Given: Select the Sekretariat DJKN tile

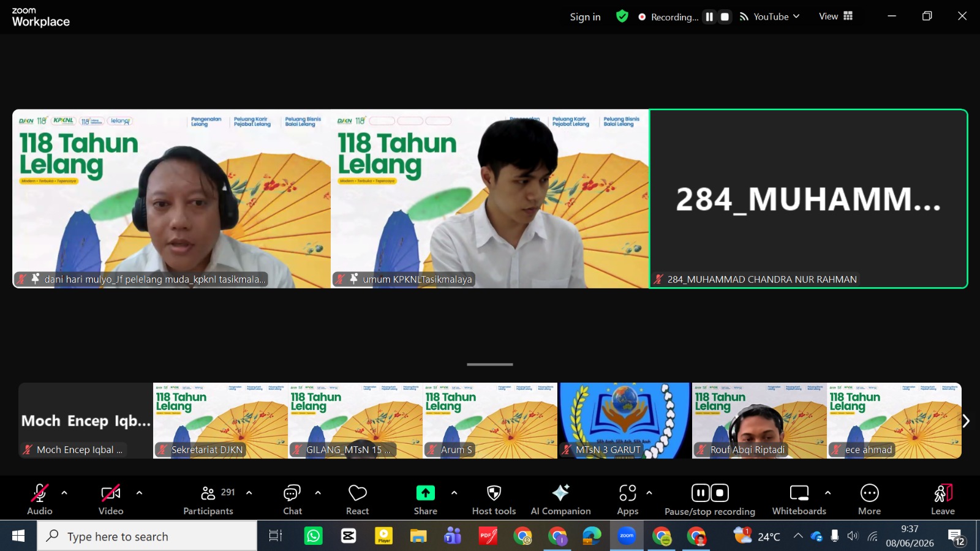Looking at the screenshot, I should (x=221, y=421).
